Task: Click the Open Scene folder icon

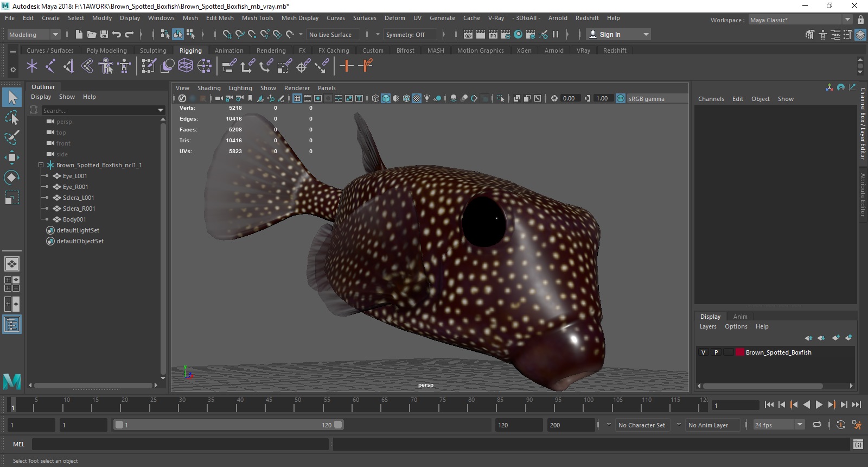Action: coord(92,34)
